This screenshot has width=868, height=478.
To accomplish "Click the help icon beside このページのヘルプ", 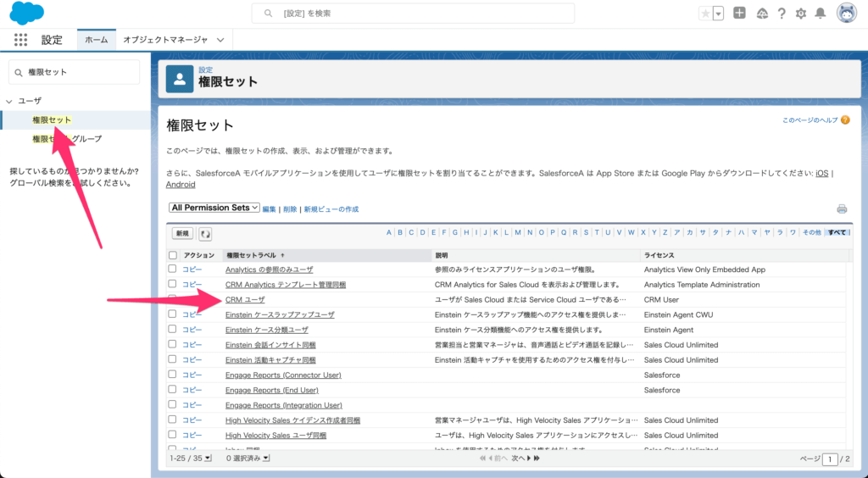I will [845, 120].
